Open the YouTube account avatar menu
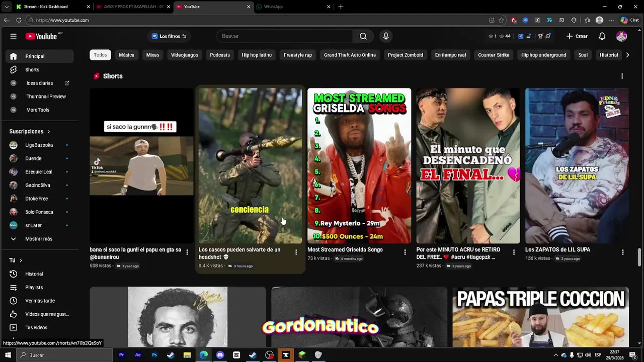Viewport: 644px width, 362px height. pyautogui.click(x=621, y=36)
